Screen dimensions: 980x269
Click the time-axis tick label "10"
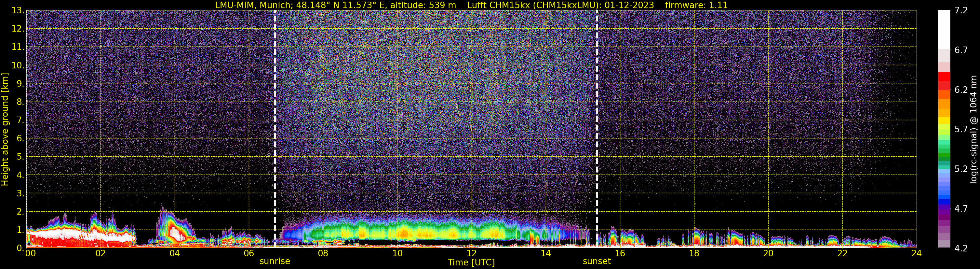click(x=397, y=253)
